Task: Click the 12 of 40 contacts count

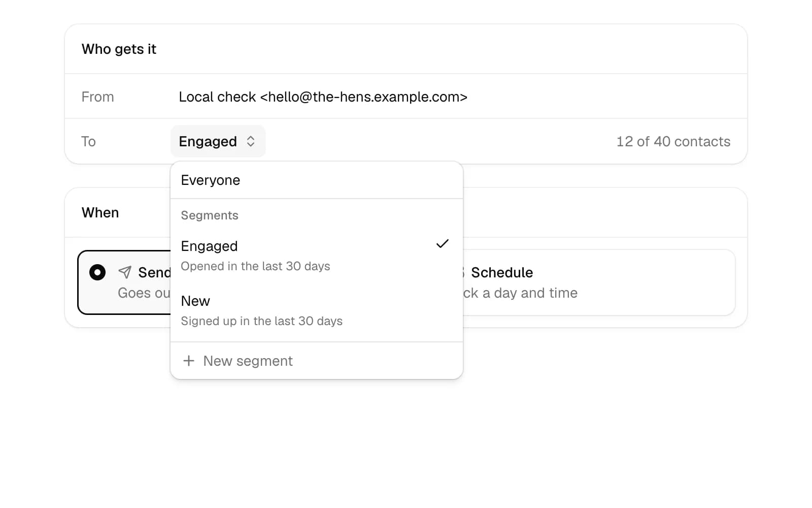Action: pyautogui.click(x=673, y=141)
